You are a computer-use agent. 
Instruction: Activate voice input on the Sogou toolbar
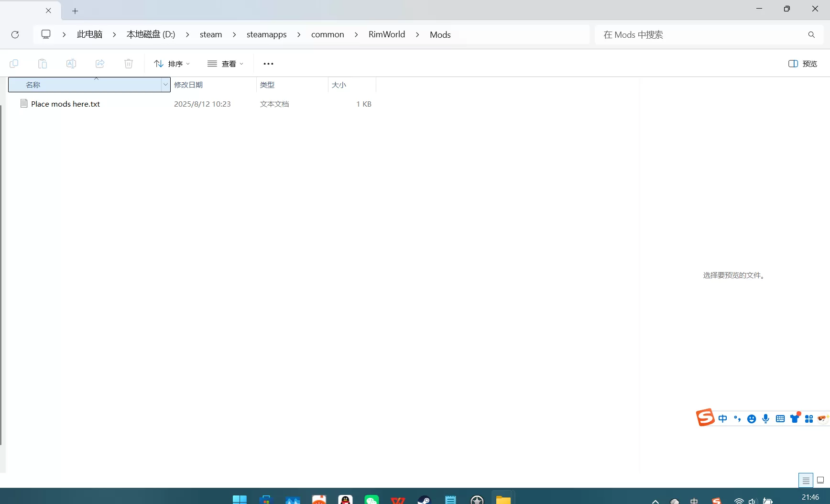pos(765,418)
